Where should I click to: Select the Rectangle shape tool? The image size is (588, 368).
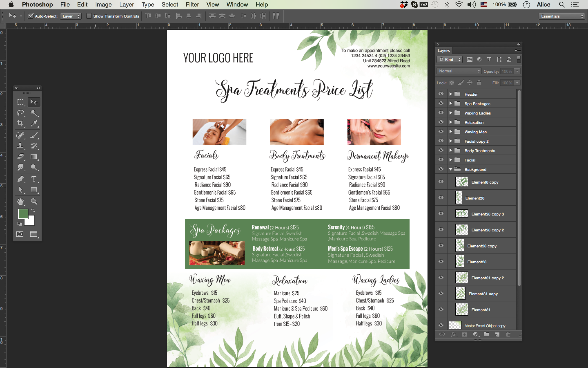(34, 190)
